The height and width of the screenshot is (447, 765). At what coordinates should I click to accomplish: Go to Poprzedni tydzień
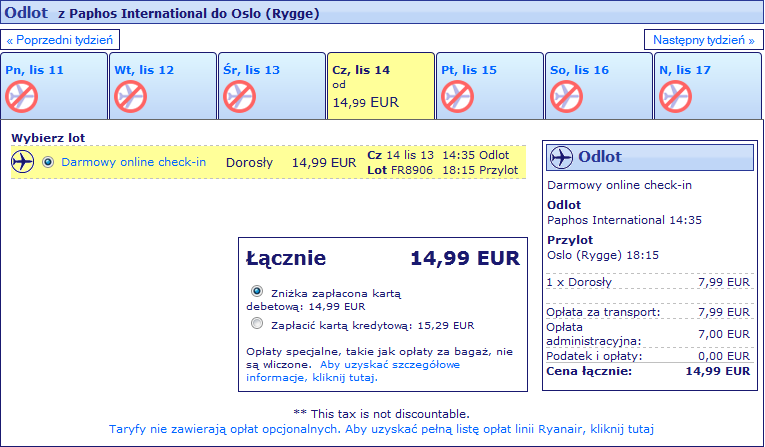60,40
